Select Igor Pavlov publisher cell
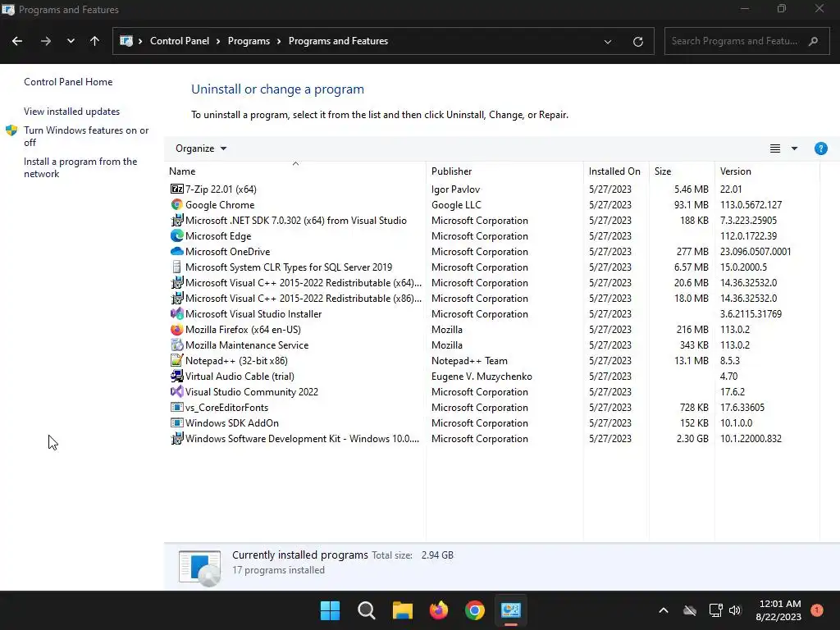840x630 pixels. pyautogui.click(x=456, y=189)
